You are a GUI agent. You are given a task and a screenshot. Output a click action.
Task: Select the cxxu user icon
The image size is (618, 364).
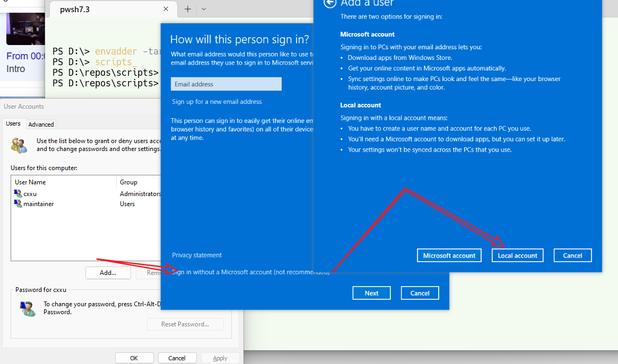click(x=18, y=193)
